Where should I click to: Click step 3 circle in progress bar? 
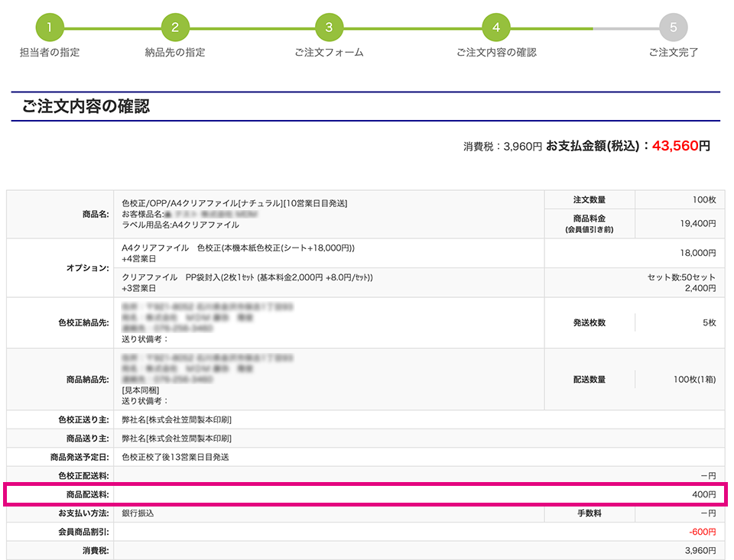pyautogui.click(x=329, y=28)
